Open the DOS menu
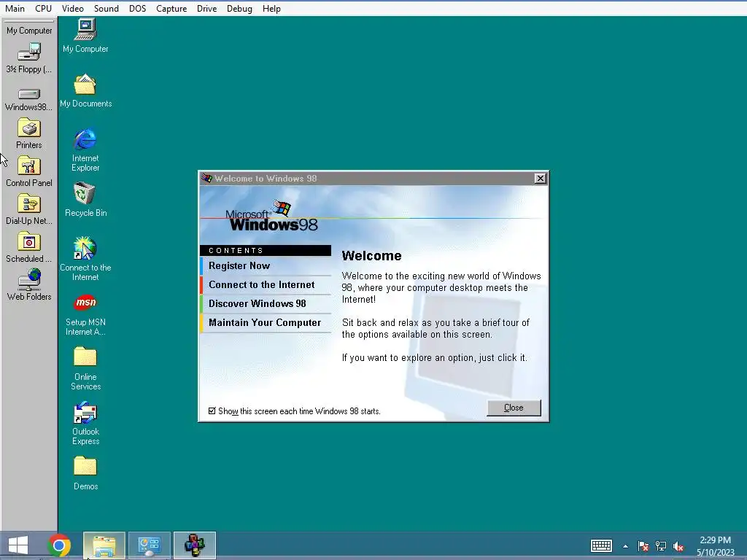The image size is (747, 560). click(138, 9)
